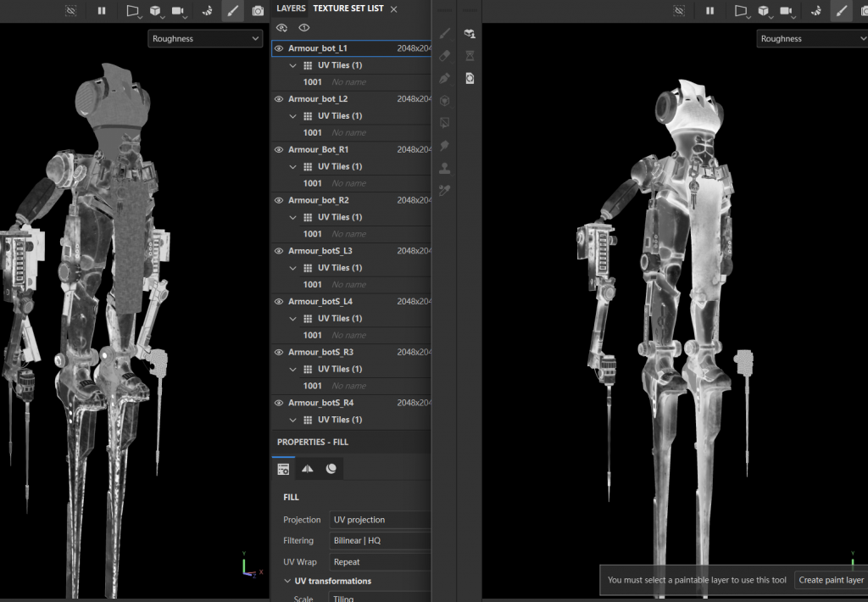868x602 pixels.
Task: Click the pause rendering icon in left viewport
Action: coord(102,11)
